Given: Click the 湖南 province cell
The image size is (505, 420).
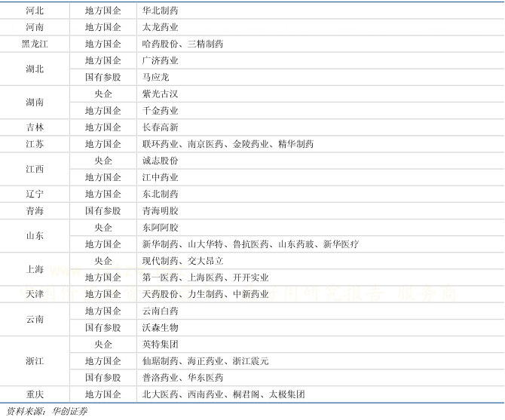Looking at the screenshot, I should [35, 102].
